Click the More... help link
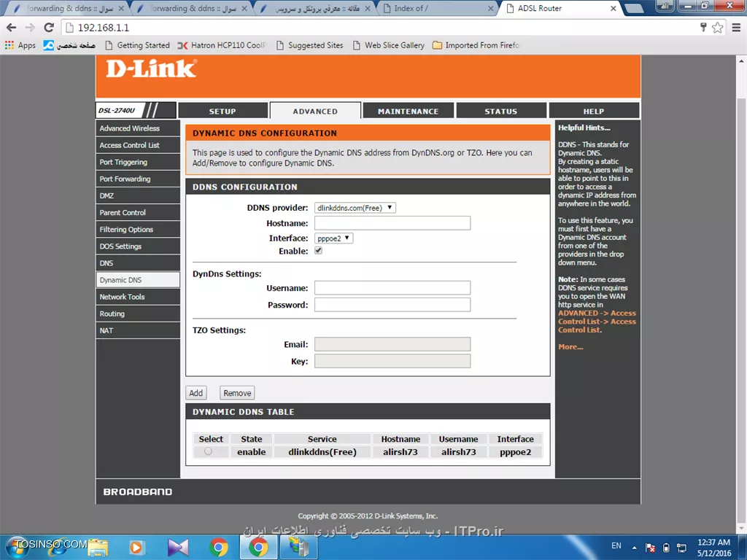747x560 pixels. (570, 346)
